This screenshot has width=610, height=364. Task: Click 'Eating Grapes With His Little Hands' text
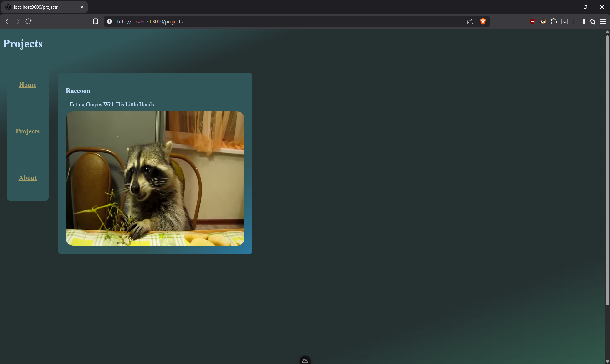[112, 105]
